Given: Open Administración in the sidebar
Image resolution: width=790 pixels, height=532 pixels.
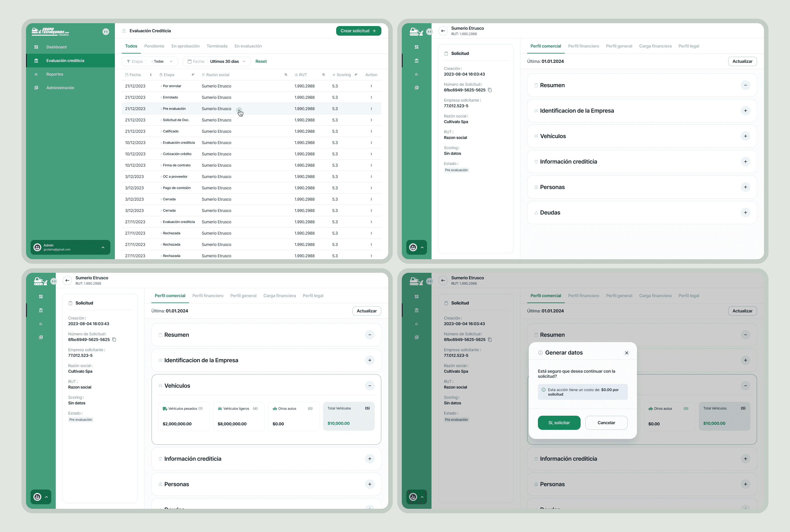Looking at the screenshot, I should click(x=60, y=87).
